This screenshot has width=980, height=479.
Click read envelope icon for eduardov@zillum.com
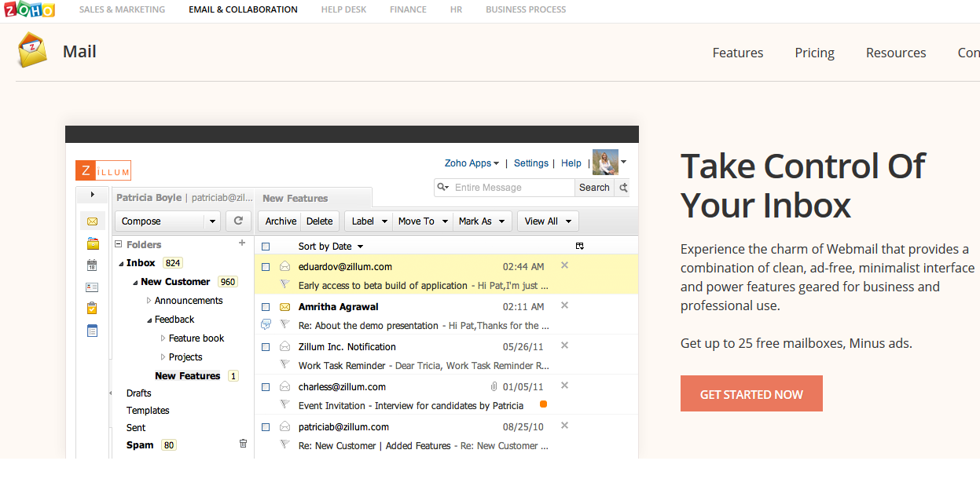click(284, 267)
